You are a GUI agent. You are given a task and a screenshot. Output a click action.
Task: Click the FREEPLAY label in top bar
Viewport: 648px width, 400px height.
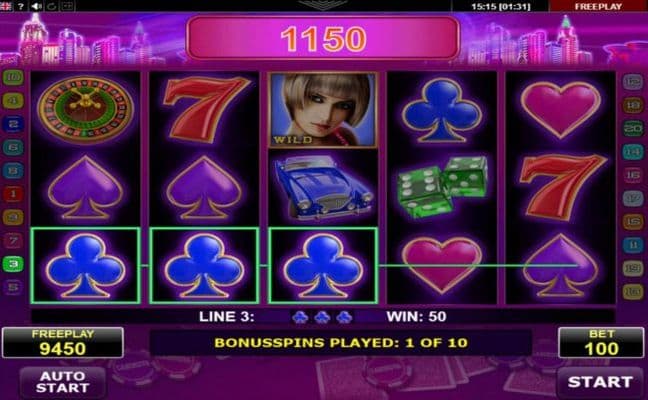598,6
